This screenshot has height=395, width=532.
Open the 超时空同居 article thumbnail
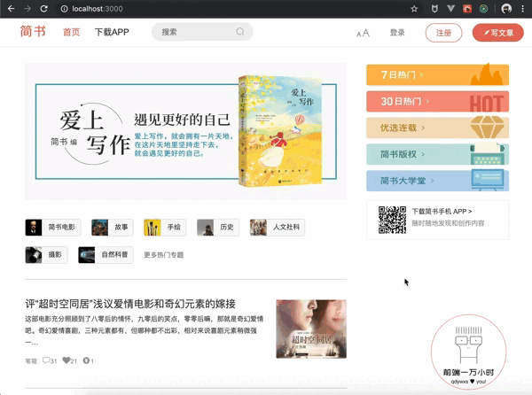tap(311, 329)
